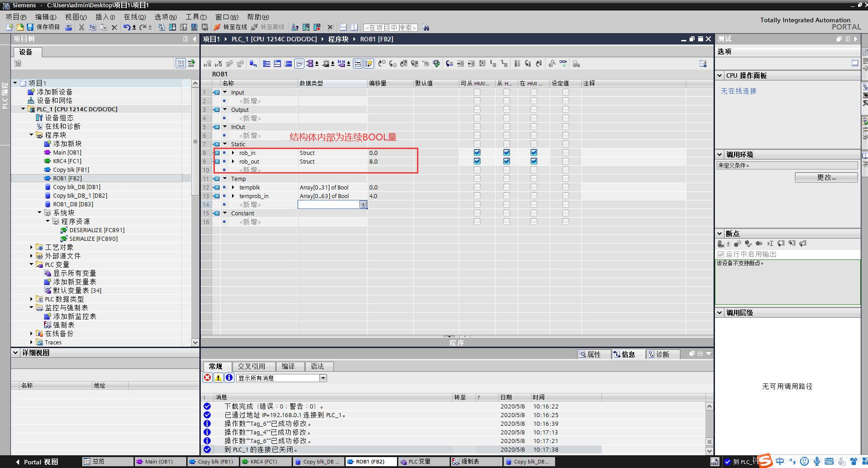
Task: Open the 编辑(E) menu
Action: 46,17
